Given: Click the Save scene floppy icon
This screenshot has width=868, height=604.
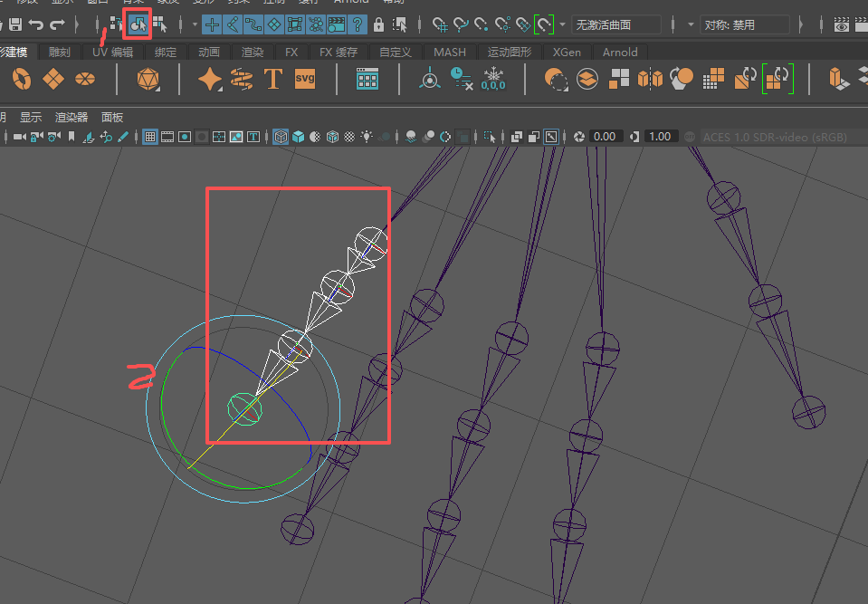Looking at the screenshot, I should click(15, 24).
